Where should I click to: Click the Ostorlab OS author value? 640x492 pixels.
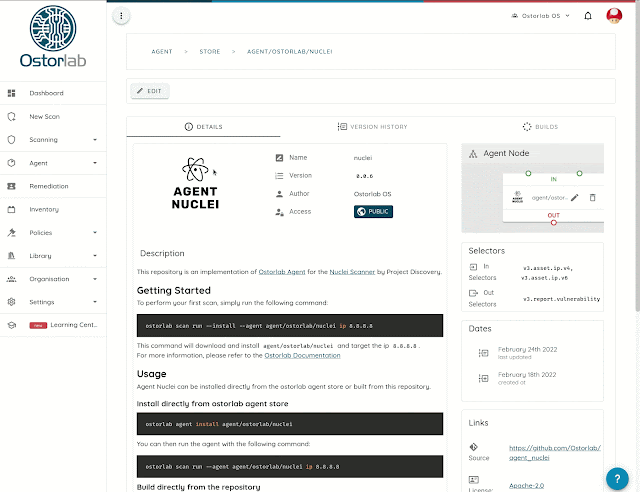(372, 194)
